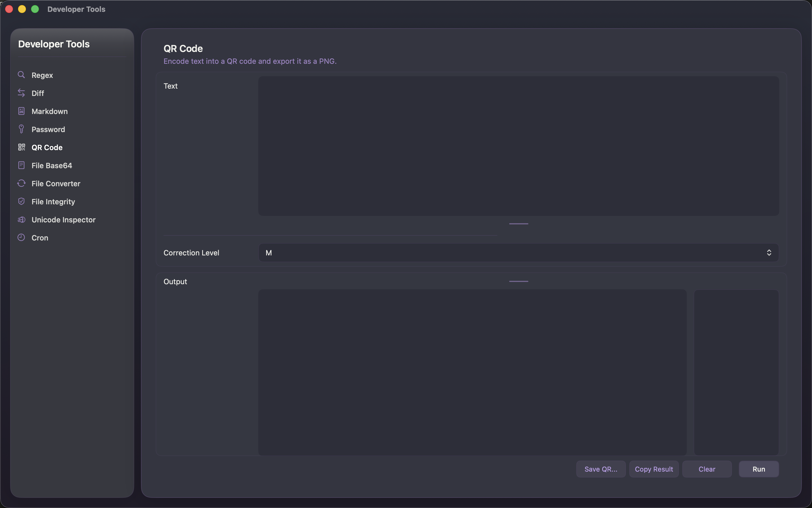Screen dimensions: 812x508
Task: Click the Correction Level chevron arrows
Action: click(769, 253)
